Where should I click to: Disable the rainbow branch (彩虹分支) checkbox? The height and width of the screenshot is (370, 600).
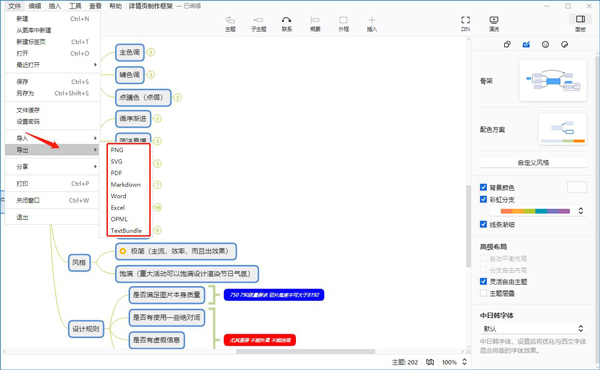pos(483,199)
